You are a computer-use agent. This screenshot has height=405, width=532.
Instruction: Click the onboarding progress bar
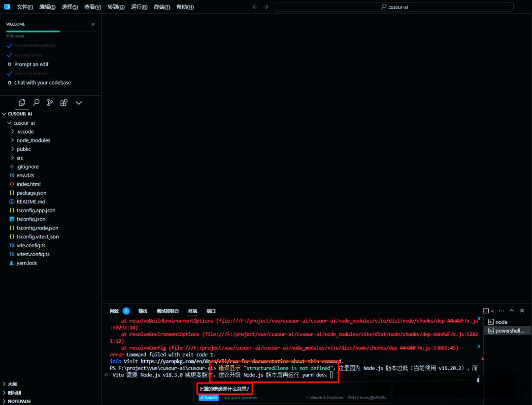point(51,31)
